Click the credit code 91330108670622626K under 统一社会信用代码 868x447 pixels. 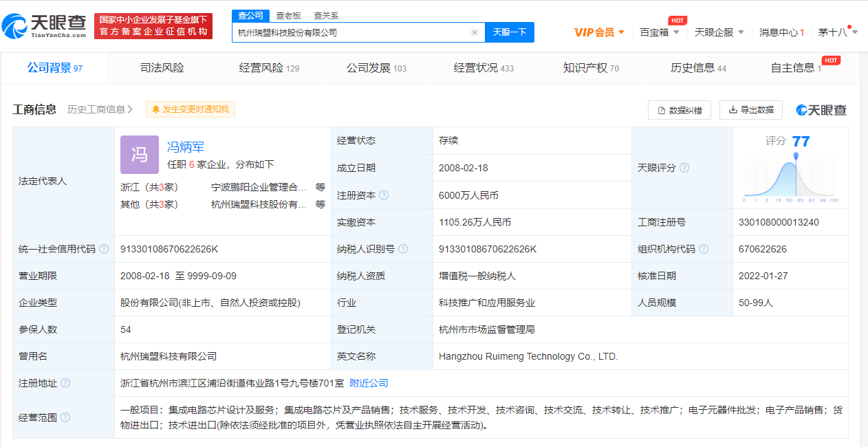click(x=169, y=249)
